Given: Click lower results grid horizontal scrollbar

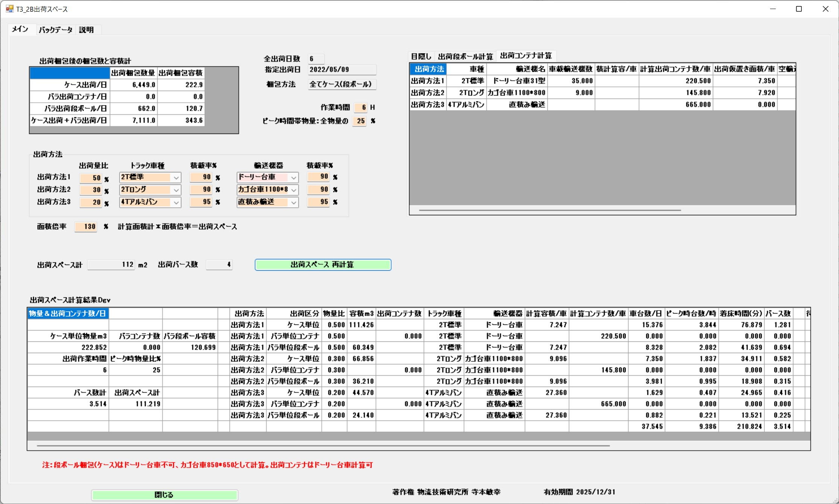Looking at the screenshot, I should [323, 446].
